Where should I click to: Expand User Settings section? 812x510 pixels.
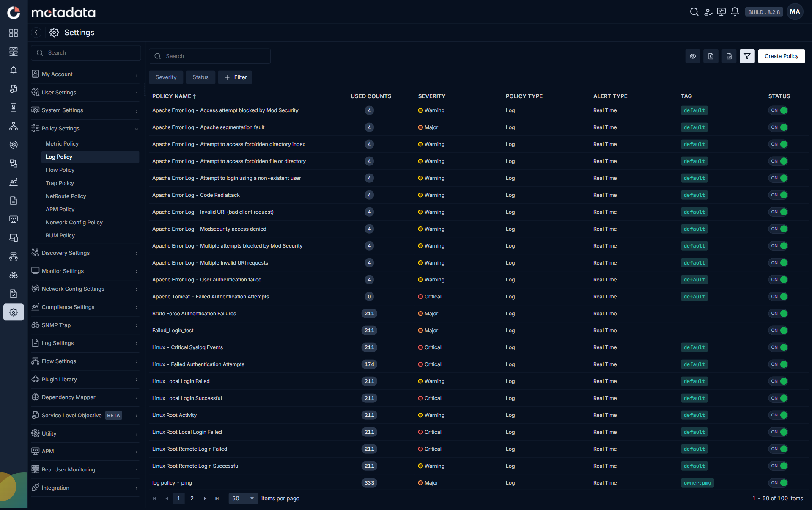click(85, 92)
